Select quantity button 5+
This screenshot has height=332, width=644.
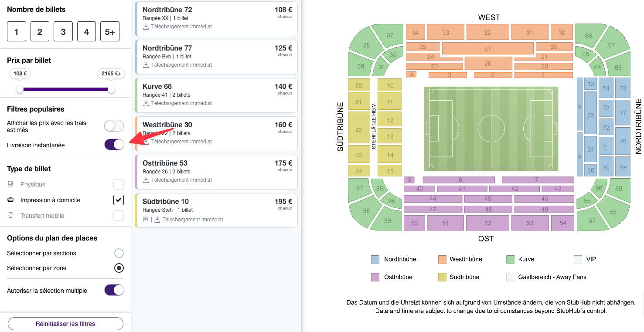(109, 31)
